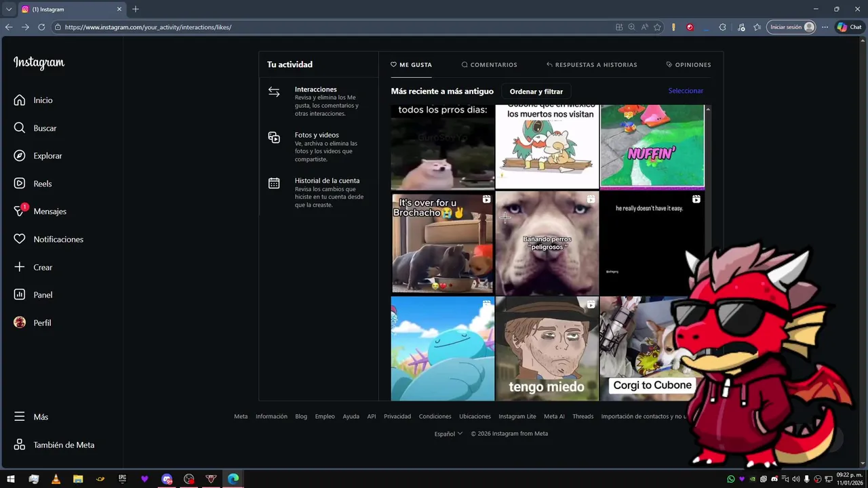868x488 pixels.
Task: Click the scrollbar up arrow in likes grid
Action: pyautogui.click(x=708, y=108)
